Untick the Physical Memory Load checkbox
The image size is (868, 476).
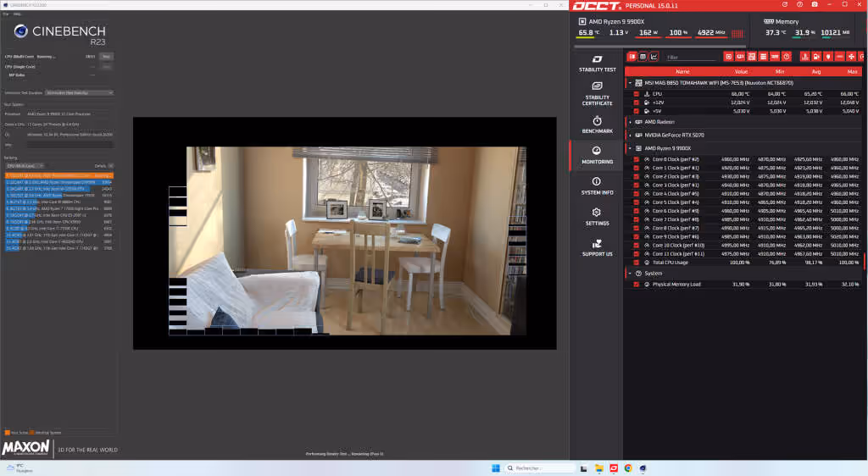click(637, 285)
